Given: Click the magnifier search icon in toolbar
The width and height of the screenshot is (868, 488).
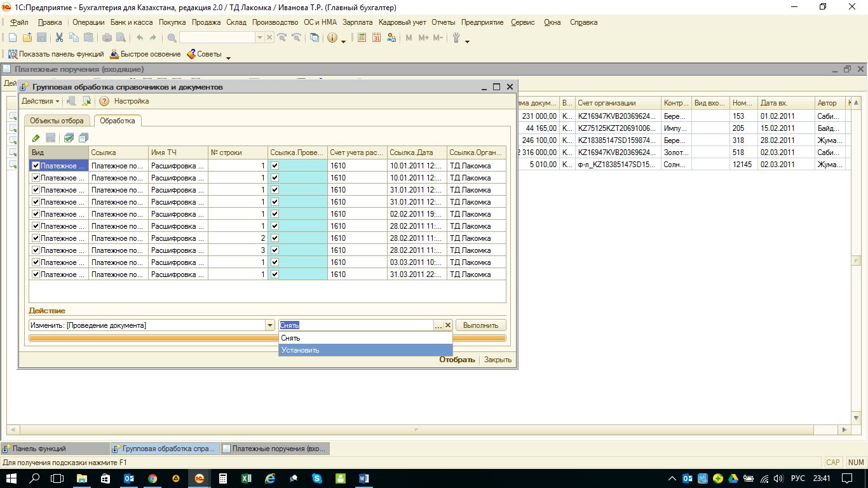Looking at the screenshot, I should click(172, 38).
